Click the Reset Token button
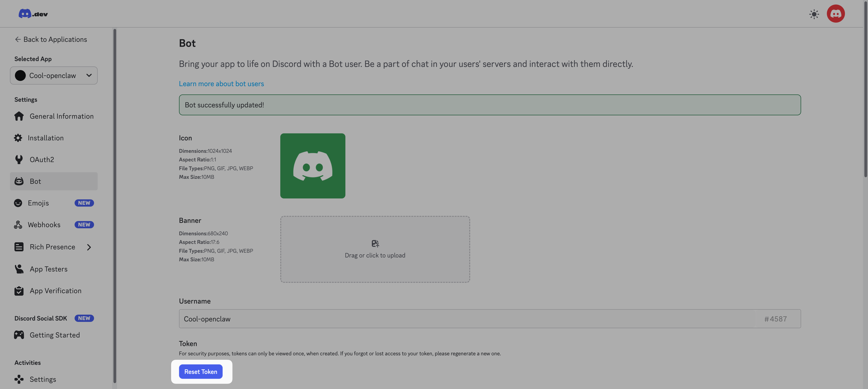The width and height of the screenshot is (868, 389). click(x=201, y=372)
